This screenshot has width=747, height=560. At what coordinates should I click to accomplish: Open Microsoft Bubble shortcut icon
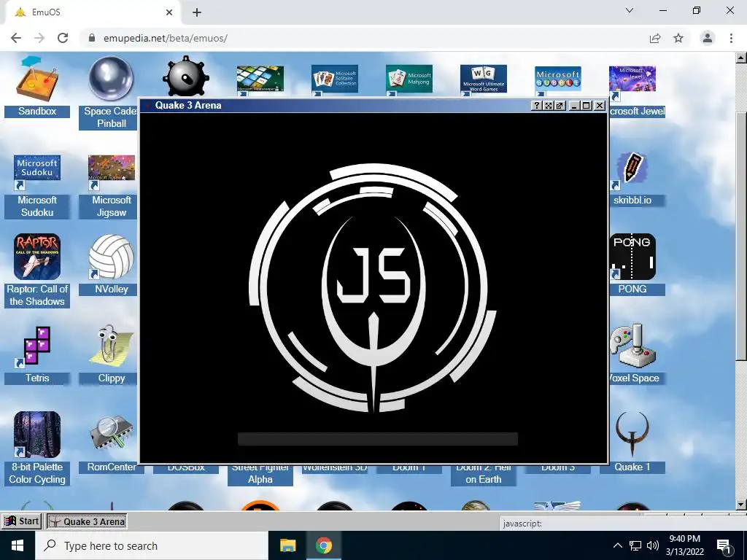tap(557, 79)
